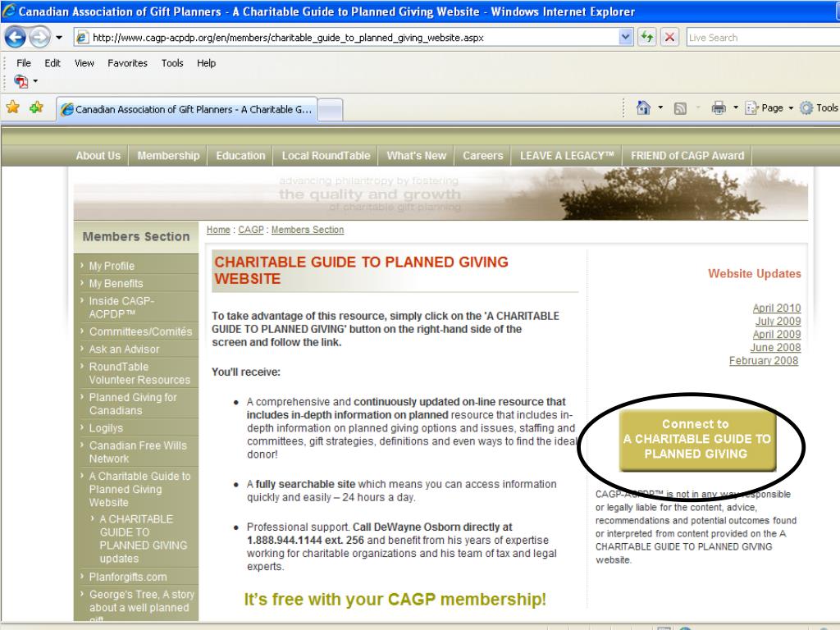This screenshot has width=840, height=630.
Task: Open What's New navigation item
Action: [x=416, y=156]
